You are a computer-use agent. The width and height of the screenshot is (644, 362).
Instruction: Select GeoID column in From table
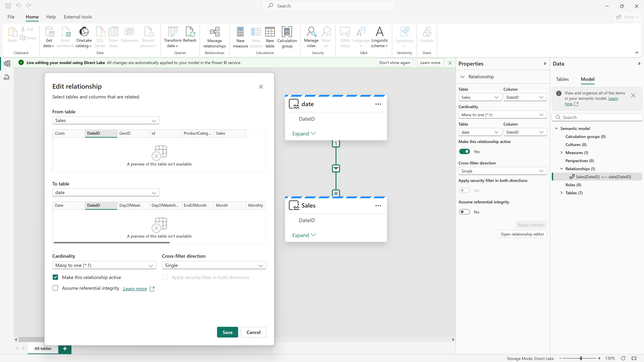pos(133,133)
